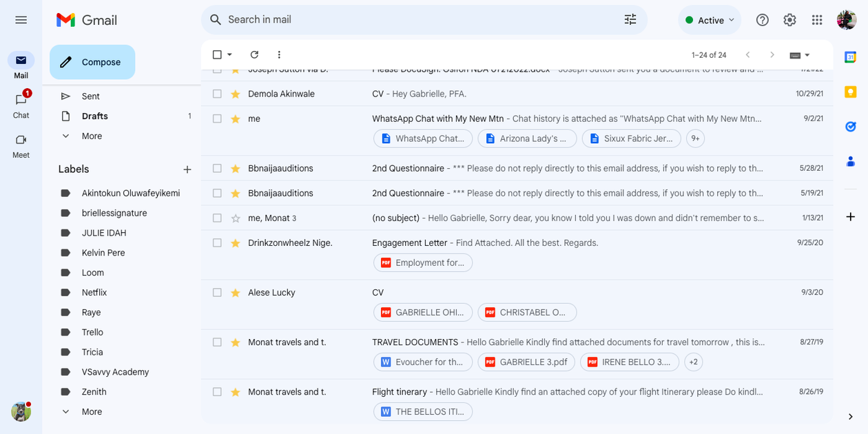
Task: Open Google Keep side panel
Action: [850, 92]
